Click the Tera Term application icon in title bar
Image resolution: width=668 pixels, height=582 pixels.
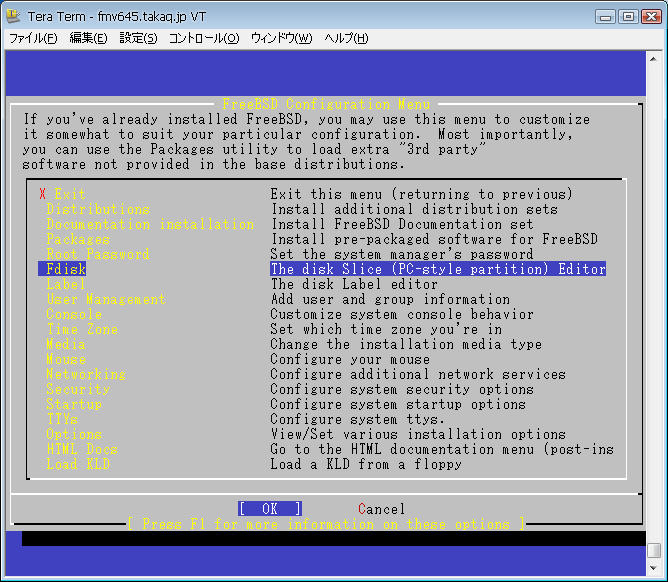[13, 16]
